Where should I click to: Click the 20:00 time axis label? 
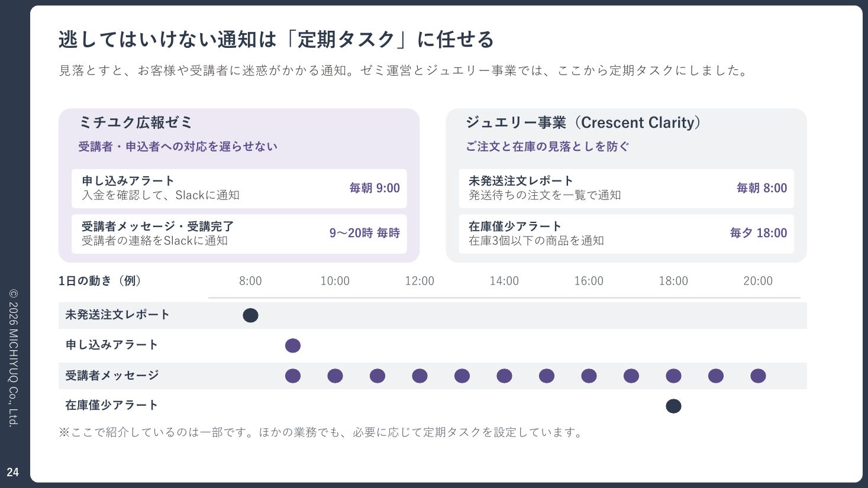758,281
